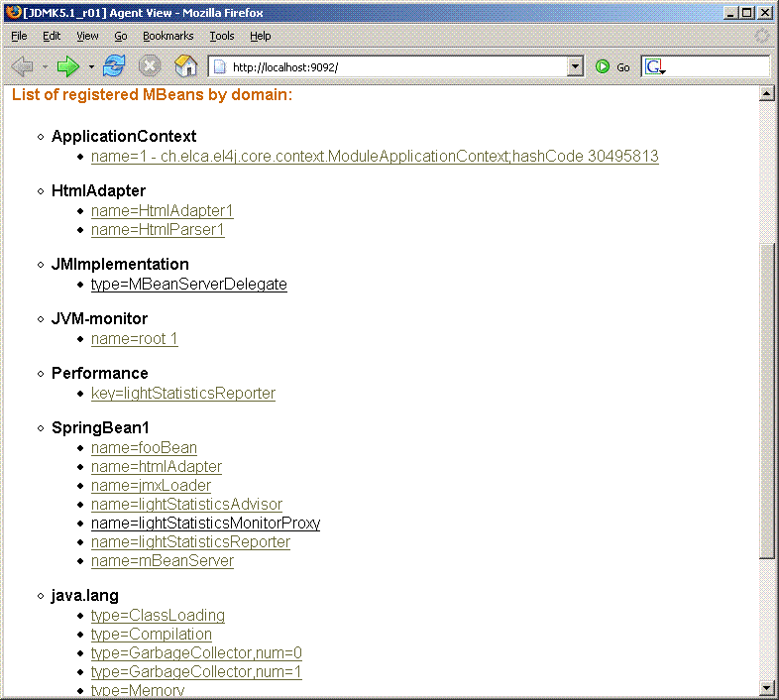The width and height of the screenshot is (779, 700).
Task: Reload the page with the Refresh icon
Action: pyautogui.click(x=114, y=66)
